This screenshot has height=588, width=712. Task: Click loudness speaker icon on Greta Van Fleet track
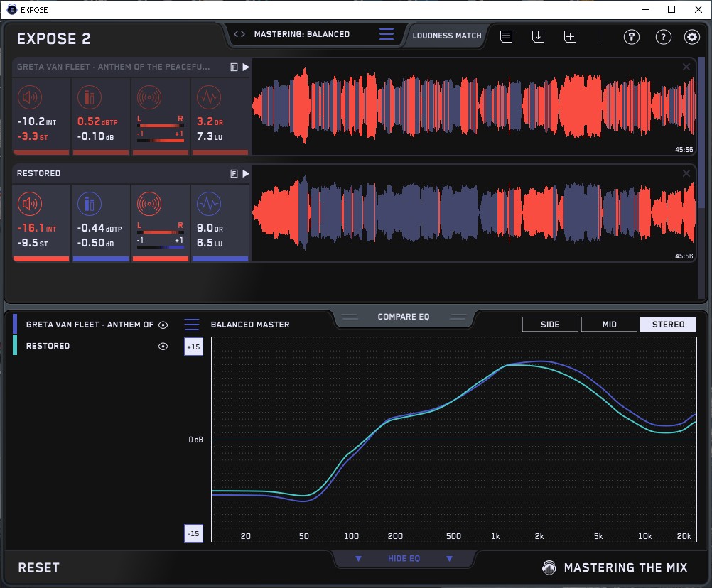tap(30, 97)
